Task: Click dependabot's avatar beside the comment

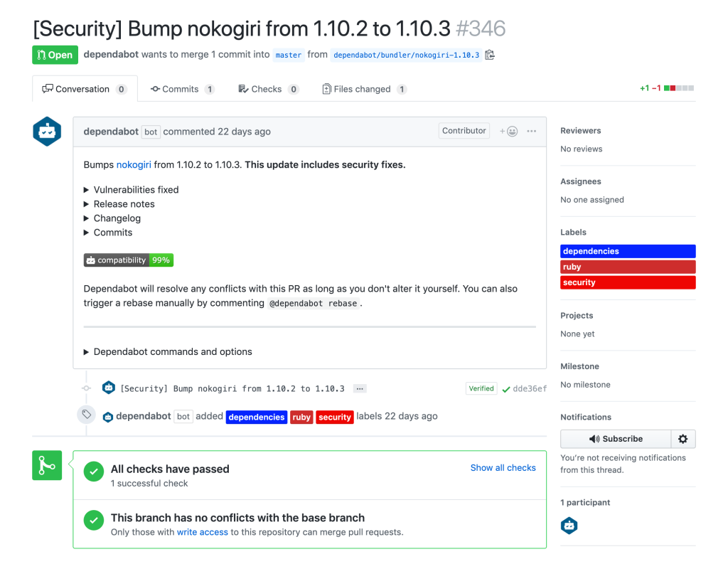Action: tap(47, 132)
